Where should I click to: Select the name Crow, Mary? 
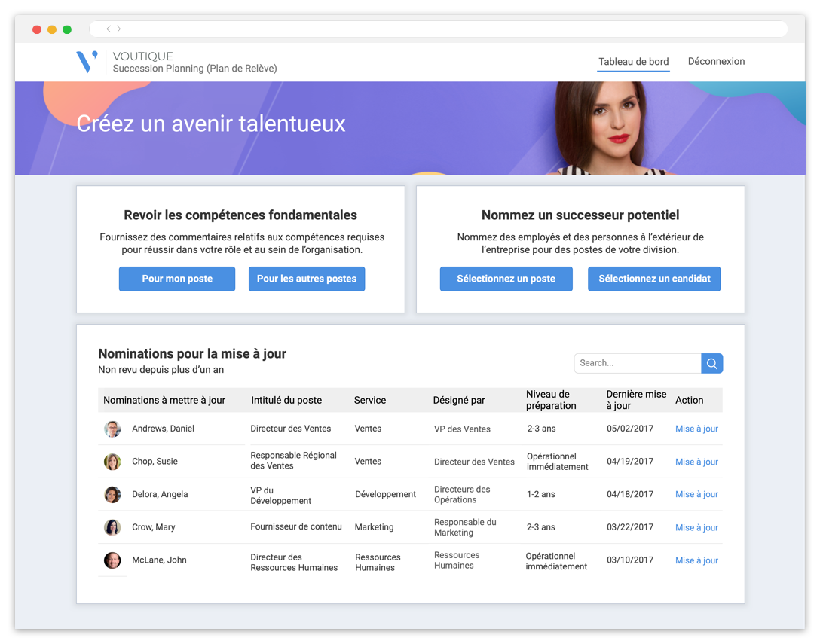click(x=154, y=527)
